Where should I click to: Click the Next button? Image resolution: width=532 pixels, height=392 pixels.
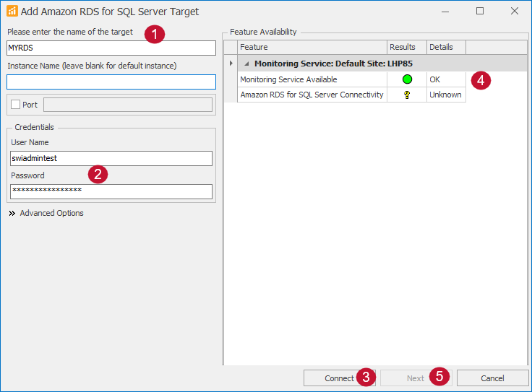coord(416,378)
